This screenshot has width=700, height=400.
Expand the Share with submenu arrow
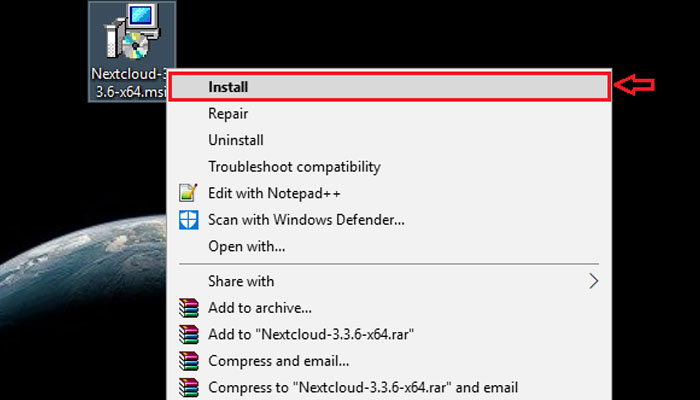[593, 281]
